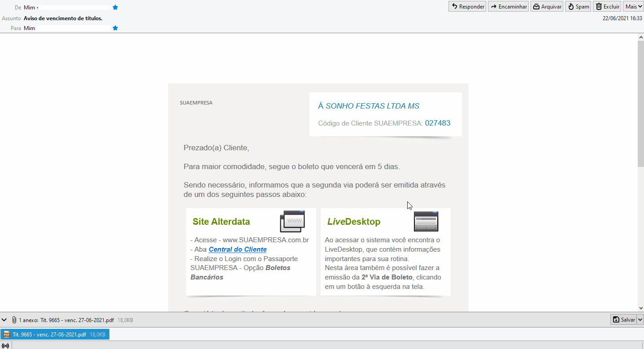Viewport: 644px width, 349px height.
Task: Star the sender contact in De field
Action: click(115, 7)
